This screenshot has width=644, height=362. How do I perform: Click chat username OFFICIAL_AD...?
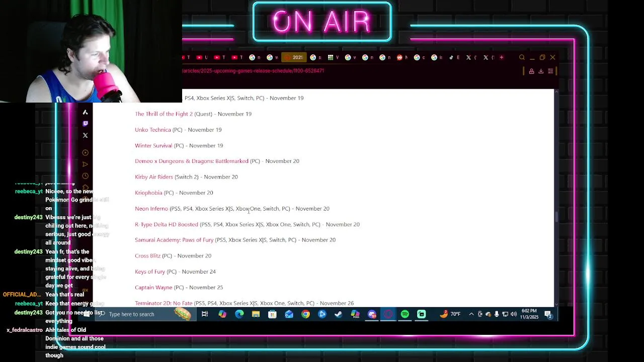[22, 295]
